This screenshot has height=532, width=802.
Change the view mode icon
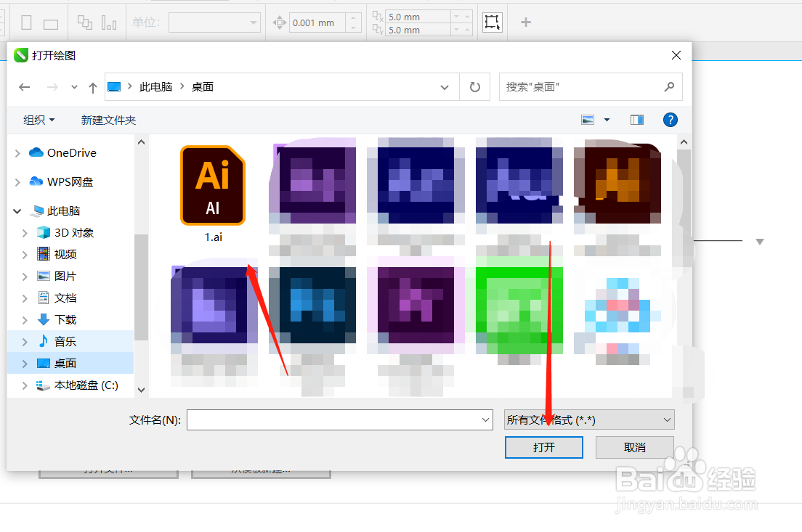(x=588, y=120)
